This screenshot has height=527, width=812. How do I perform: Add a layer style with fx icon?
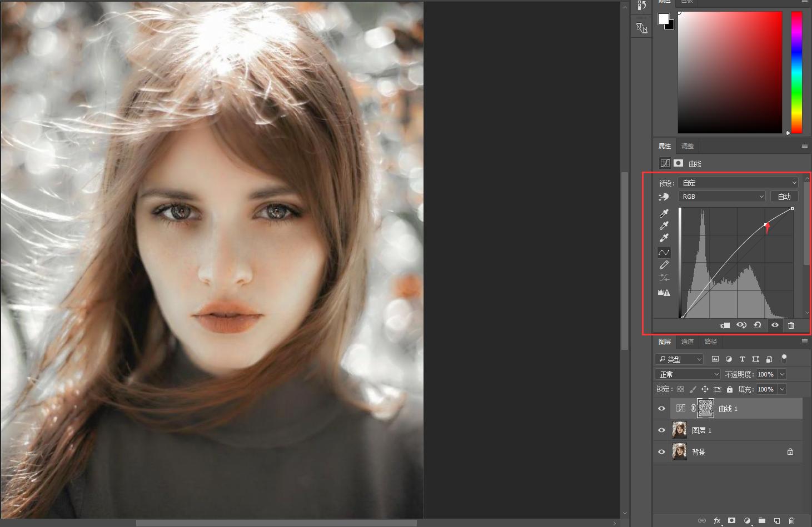click(717, 521)
